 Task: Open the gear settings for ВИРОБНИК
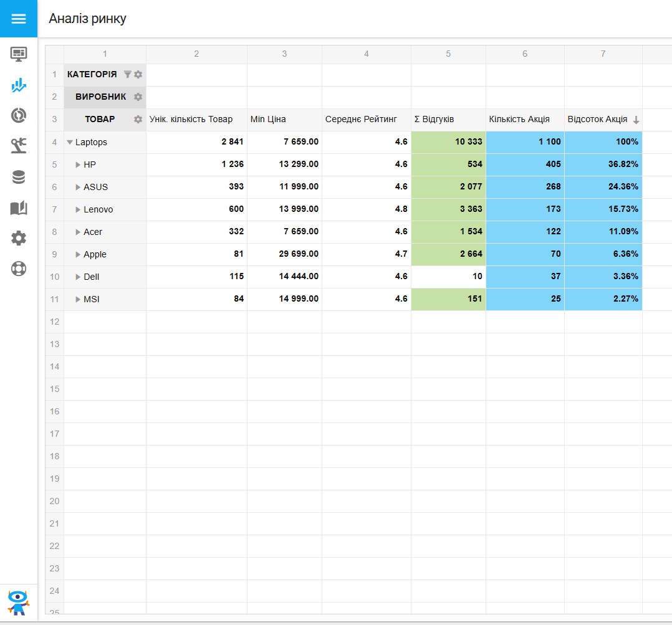[x=138, y=97]
